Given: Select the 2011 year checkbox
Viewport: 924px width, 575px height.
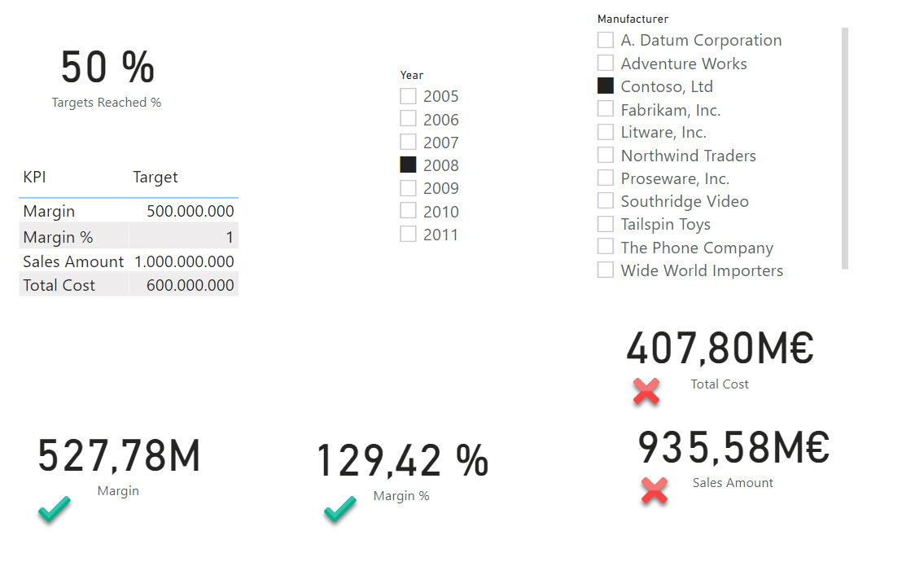Looking at the screenshot, I should click(408, 235).
